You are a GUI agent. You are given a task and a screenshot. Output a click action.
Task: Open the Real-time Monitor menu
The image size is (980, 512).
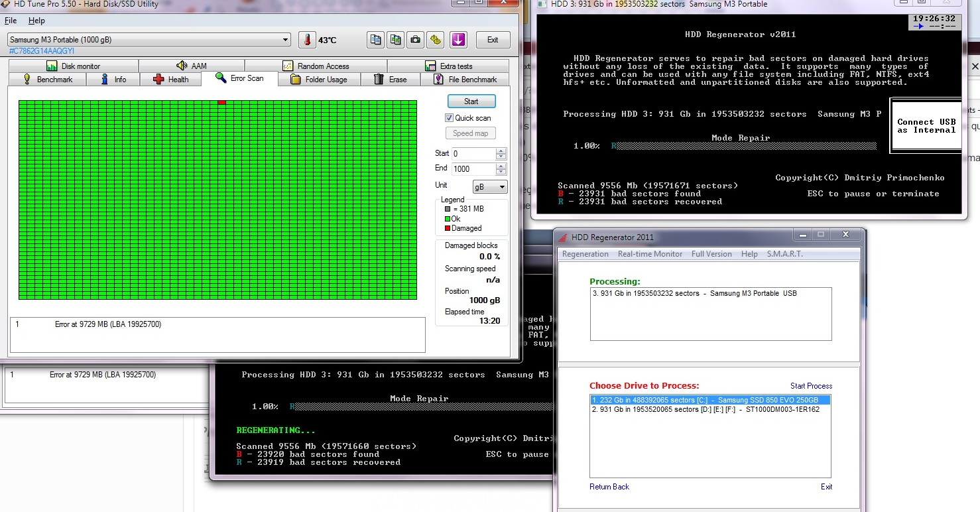(x=650, y=254)
